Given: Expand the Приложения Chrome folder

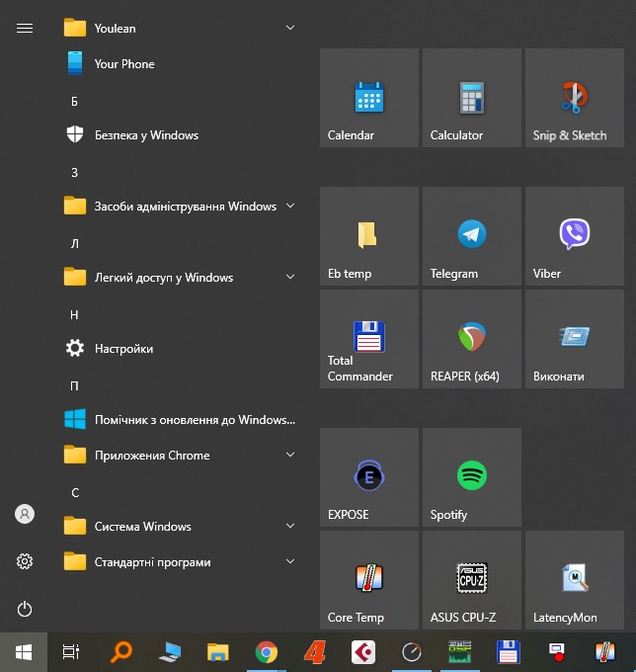Looking at the screenshot, I should pyautogui.click(x=180, y=456).
